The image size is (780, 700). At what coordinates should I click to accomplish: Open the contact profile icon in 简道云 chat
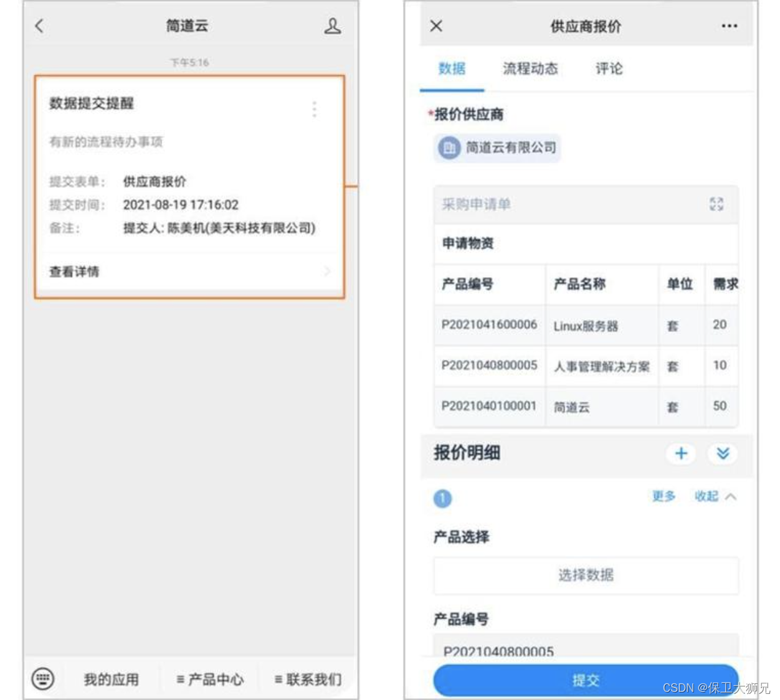[333, 26]
